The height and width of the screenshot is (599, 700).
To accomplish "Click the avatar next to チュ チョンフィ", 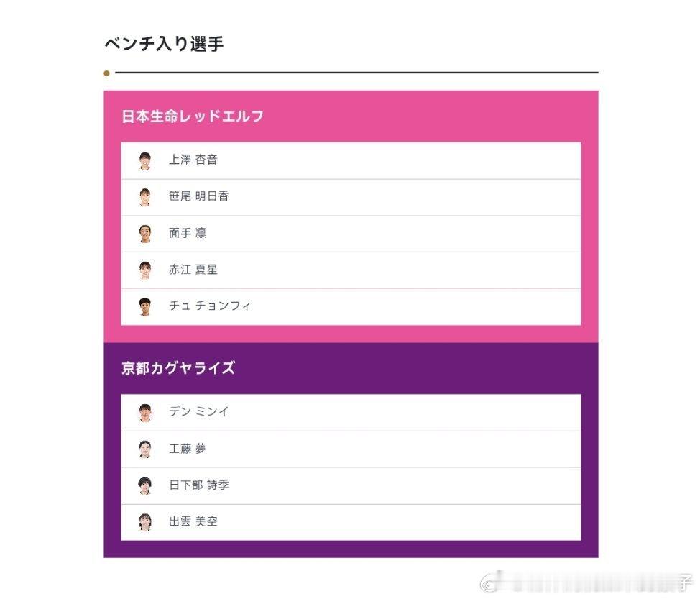I will click(145, 306).
